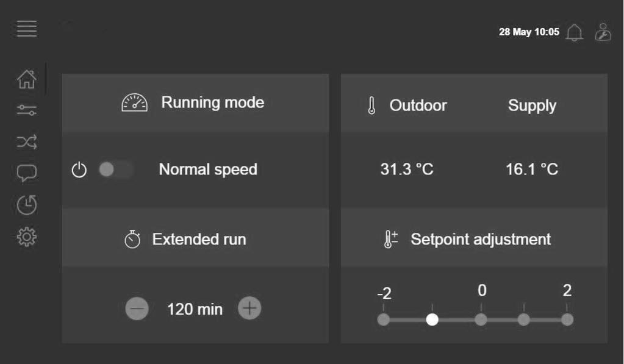Screen dimensions: 624x364
Task: Go to the Home screen icon
Action: point(27,79)
